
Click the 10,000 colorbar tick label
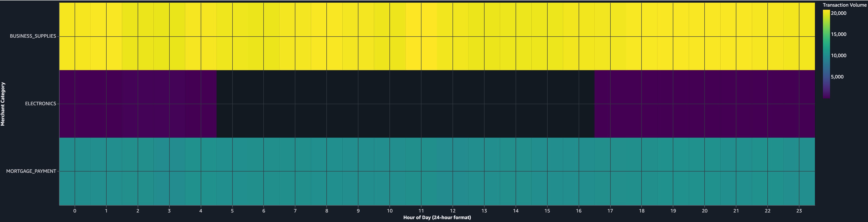coord(838,55)
